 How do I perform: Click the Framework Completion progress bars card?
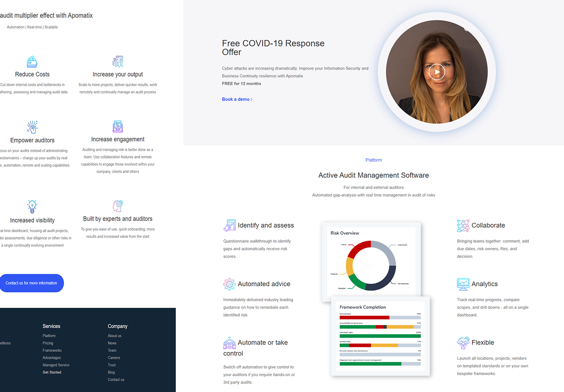tap(380, 337)
